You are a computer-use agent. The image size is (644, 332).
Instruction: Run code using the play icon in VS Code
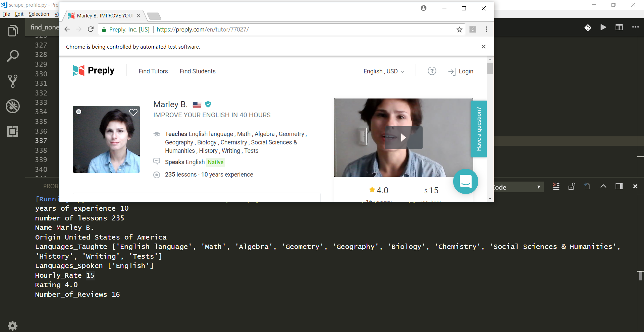click(x=603, y=27)
